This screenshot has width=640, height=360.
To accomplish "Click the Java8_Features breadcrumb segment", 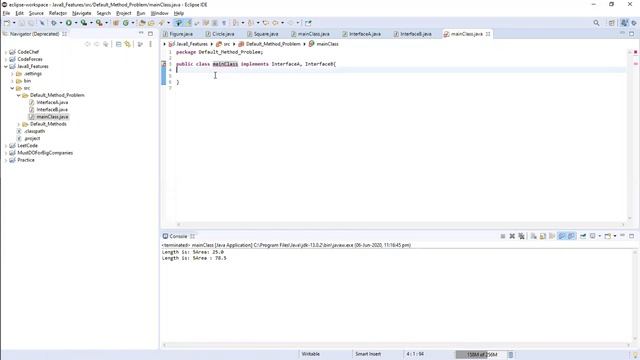I will pyautogui.click(x=192, y=44).
